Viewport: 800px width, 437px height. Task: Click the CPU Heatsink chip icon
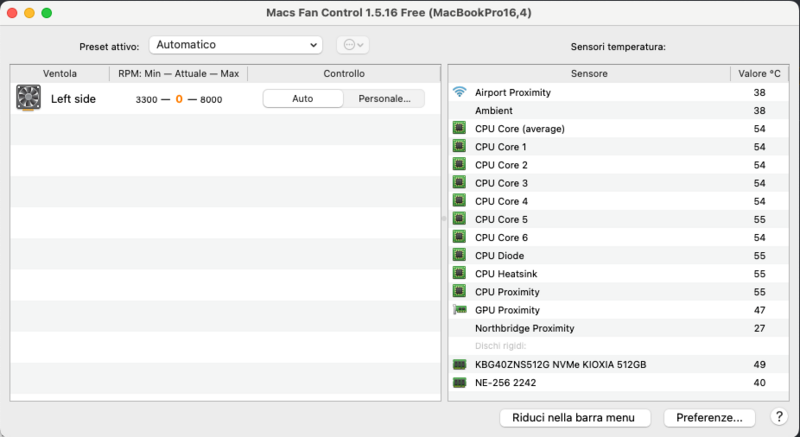point(459,274)
